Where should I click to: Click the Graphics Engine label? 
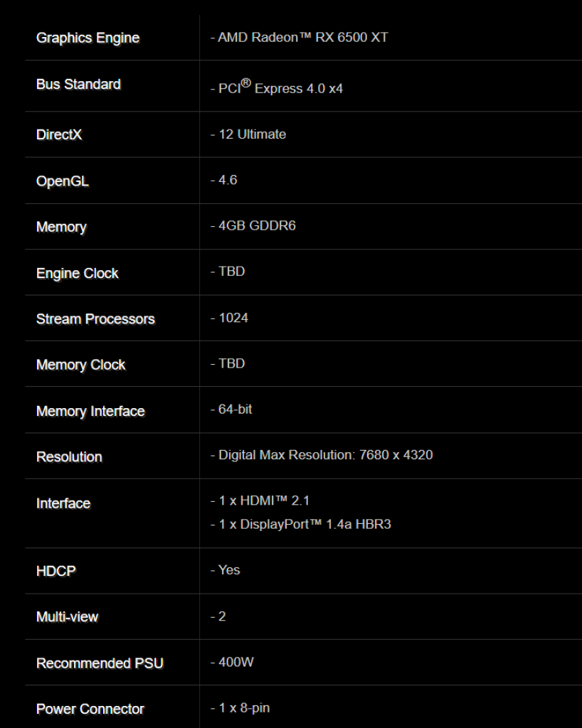coord(88,38)
